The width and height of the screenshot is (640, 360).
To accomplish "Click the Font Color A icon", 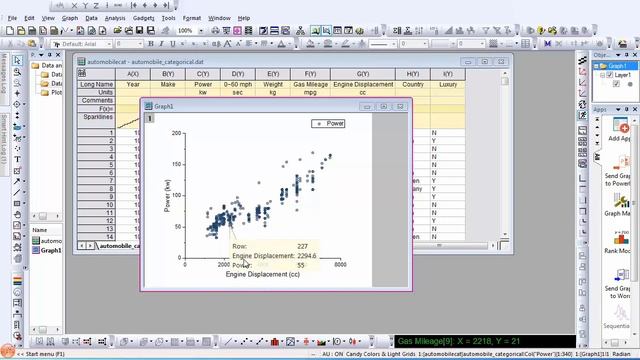I will 281,44.
